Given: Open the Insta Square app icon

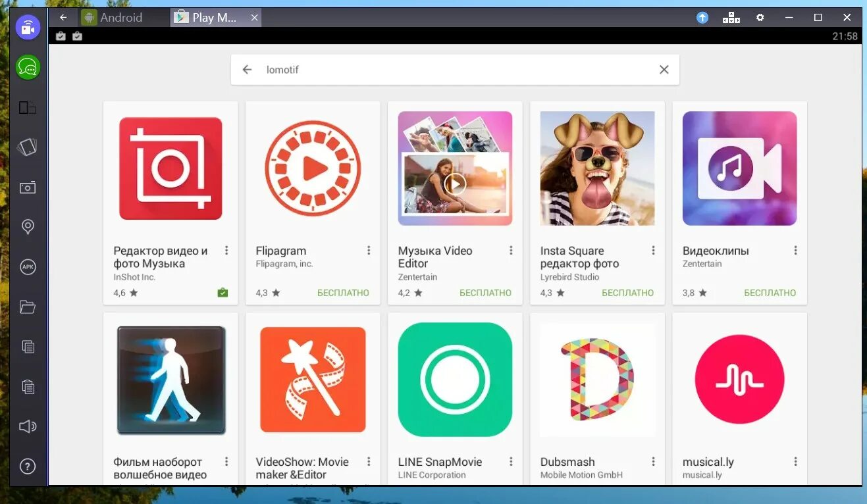Looking at the screenshot, I should (x=598, y=168).
